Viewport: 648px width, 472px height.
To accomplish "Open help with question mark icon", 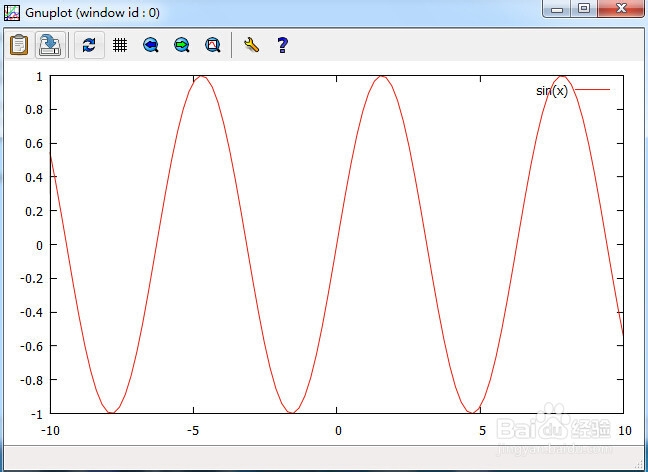I will click(282, 45).
